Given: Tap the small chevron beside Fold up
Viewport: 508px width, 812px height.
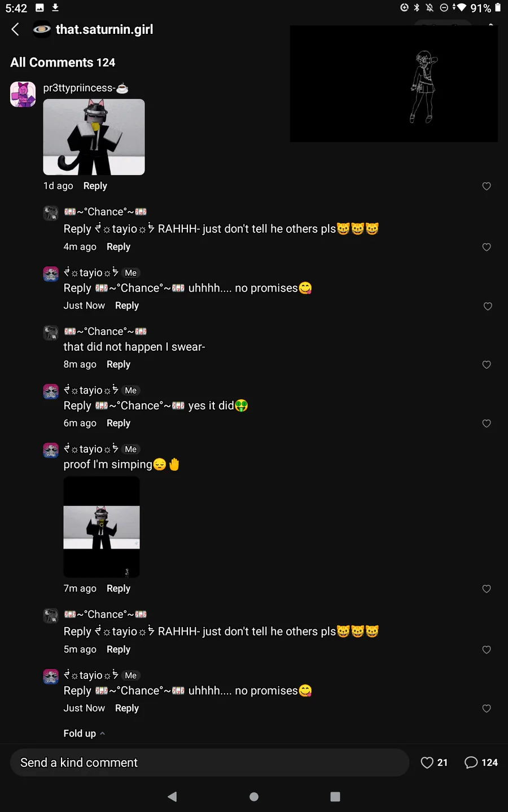Looking at the screenshot, I should [x=102, y=734].
